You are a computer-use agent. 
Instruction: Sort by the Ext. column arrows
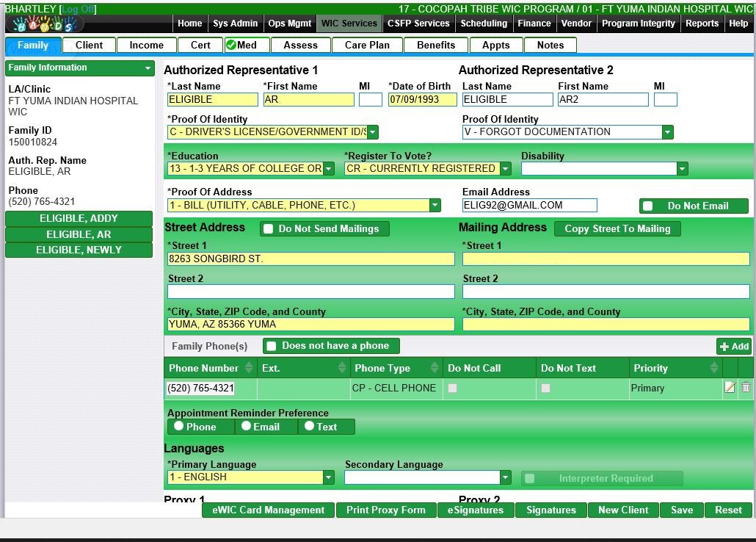(342, 368)
